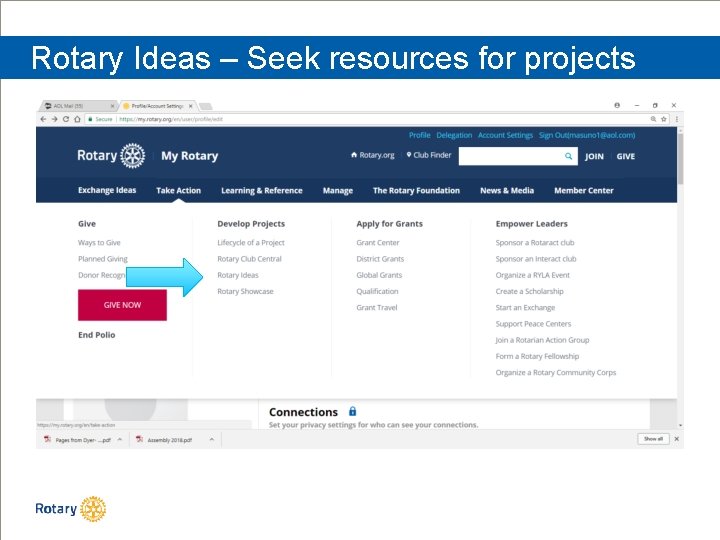Switch to AOL Mail tab
The width and height of the screenshot is (720, 540).
[x=76, y=106]
